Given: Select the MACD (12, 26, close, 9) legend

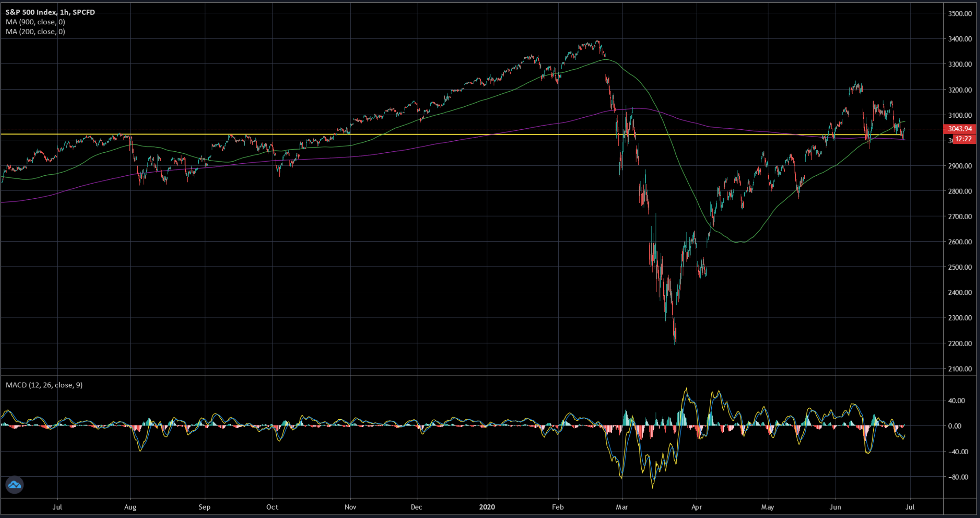Looking at the screenshot, I should click(44, 385).
